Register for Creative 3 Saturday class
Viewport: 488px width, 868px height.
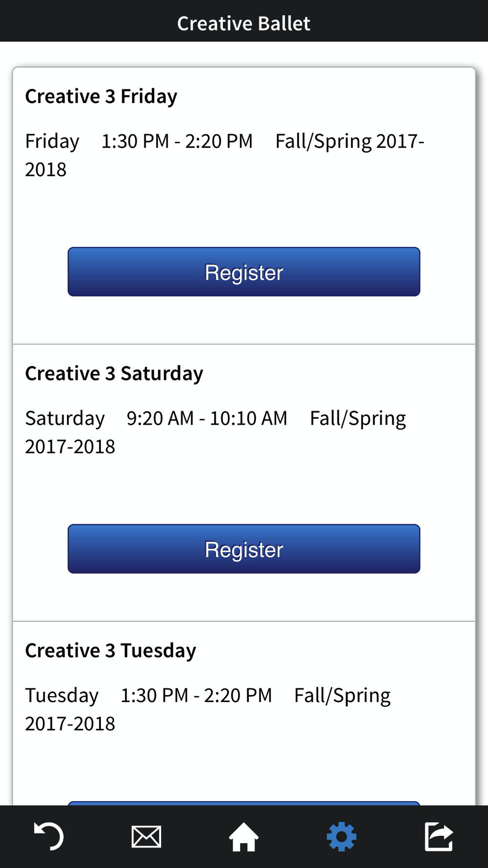click(x=244, y=549)
